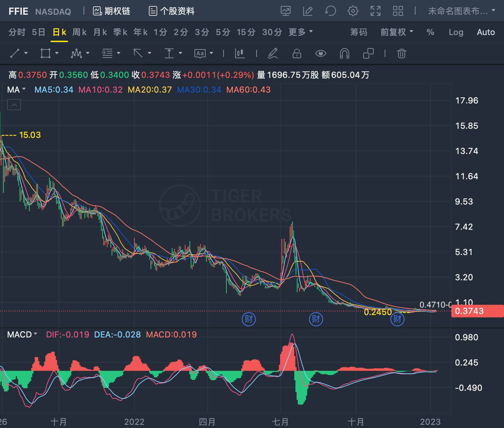Select the rectangle shape drawing tool
Image resolution: width=504 pixels, height=428 pixels.
point(46,53)
